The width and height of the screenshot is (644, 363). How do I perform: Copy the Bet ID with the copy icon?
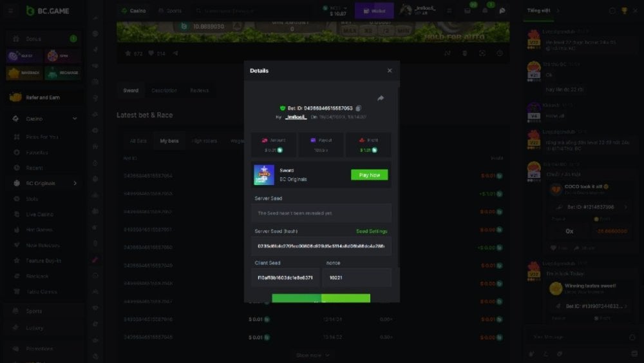pos(359,108)
